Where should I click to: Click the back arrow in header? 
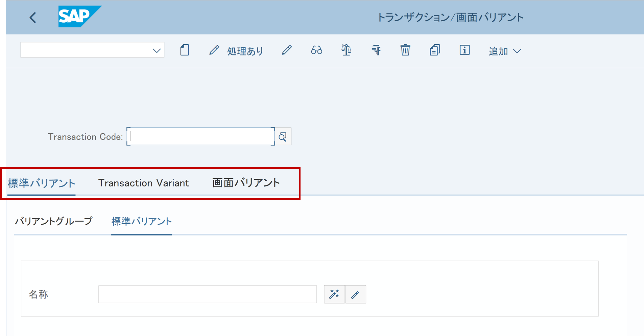[33, 18]
